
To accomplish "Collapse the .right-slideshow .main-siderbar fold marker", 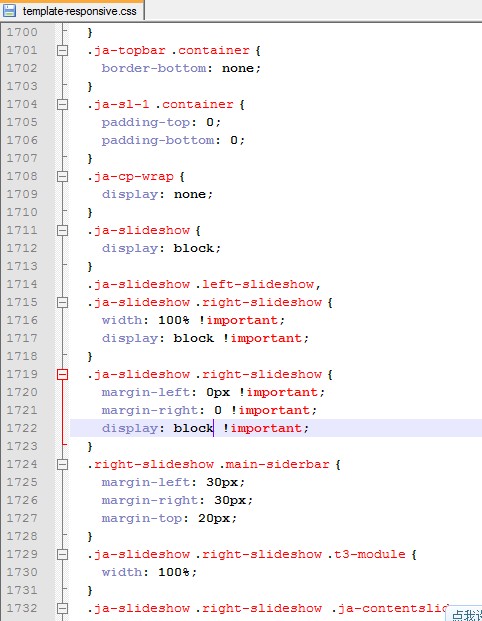I will (63, 465).
